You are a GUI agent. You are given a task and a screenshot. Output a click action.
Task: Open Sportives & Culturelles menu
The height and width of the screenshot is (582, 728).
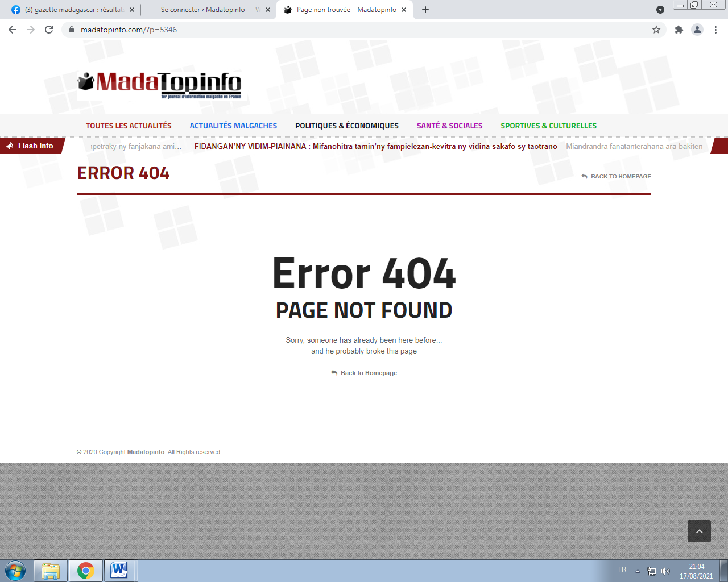click(549, 126)
